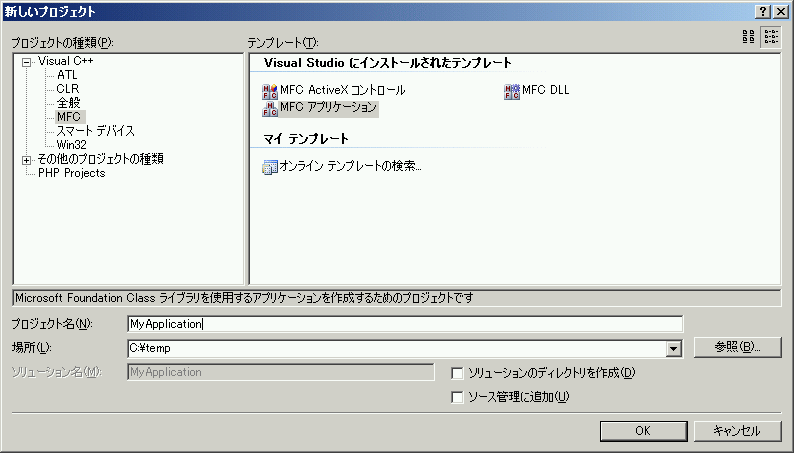Click the dialog help question mark button
The width and height of the screenshot is (794, 453).
point(763,11)
